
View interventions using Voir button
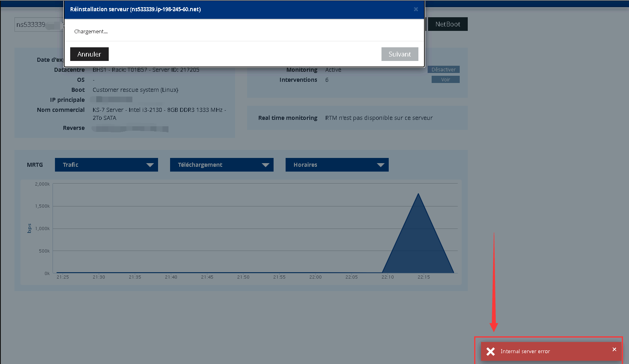(445, 80)
